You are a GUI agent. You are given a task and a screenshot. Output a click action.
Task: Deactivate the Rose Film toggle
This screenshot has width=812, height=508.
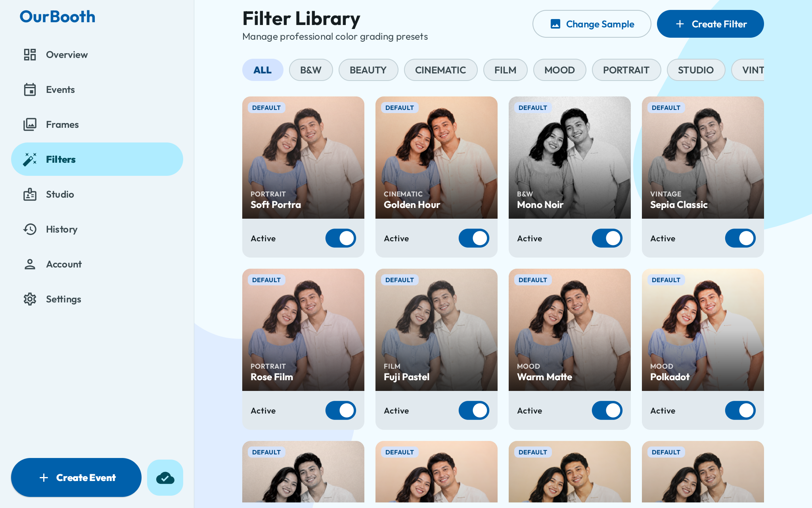click(x=341, y=410)
